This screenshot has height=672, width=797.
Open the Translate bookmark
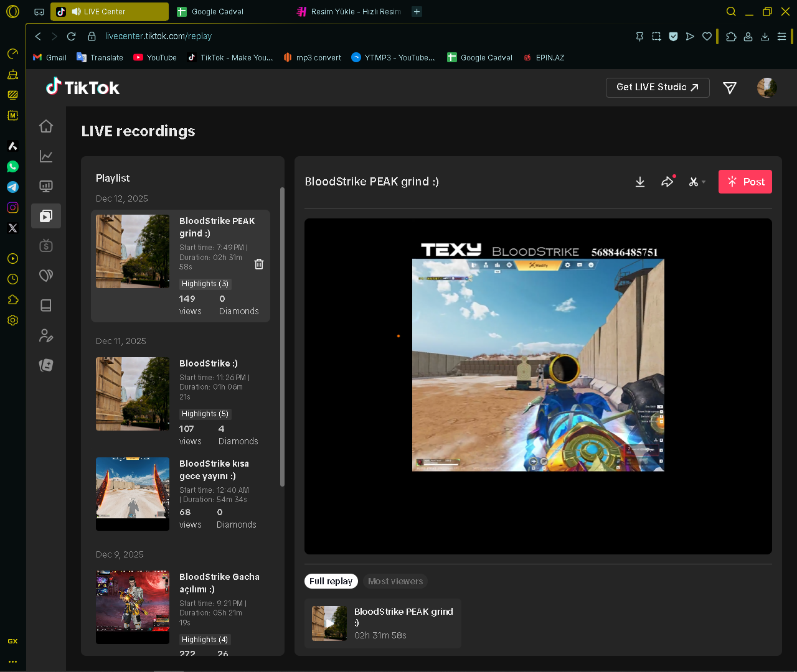pyautogui.click(x=100, y=58)
